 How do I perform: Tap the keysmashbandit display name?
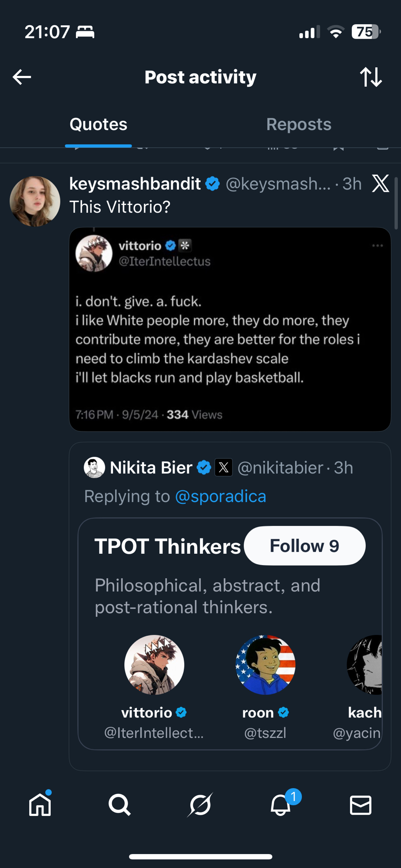[x=135, y=184]
